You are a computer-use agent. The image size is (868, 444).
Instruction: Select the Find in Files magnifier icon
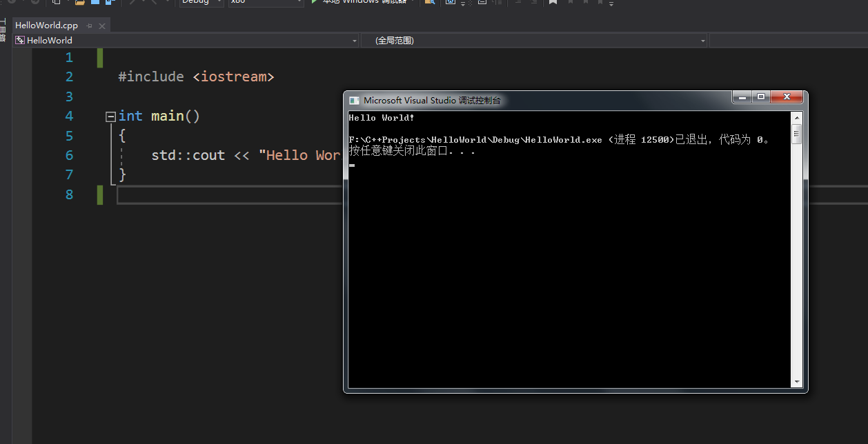(x=430, y=3)
